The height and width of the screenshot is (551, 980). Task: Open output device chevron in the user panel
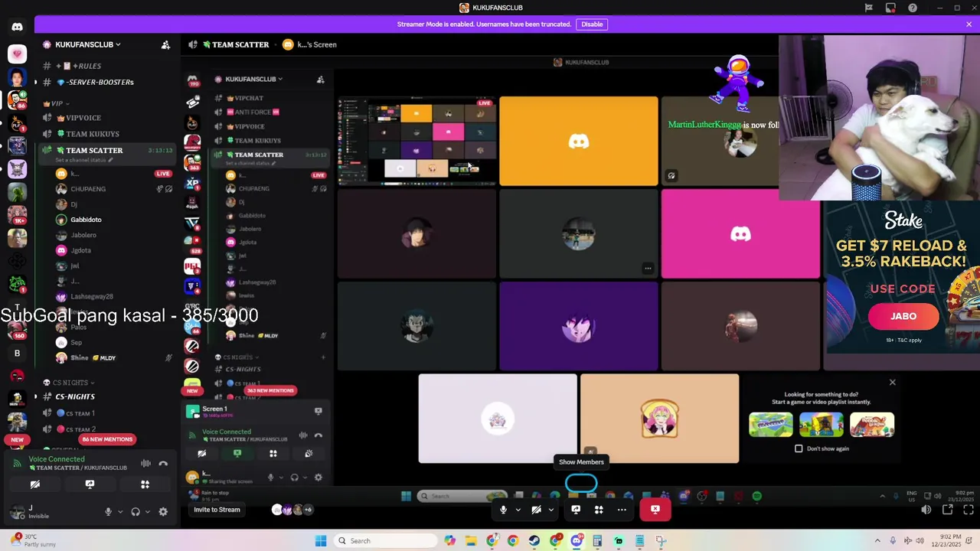[x=146, y=512]
